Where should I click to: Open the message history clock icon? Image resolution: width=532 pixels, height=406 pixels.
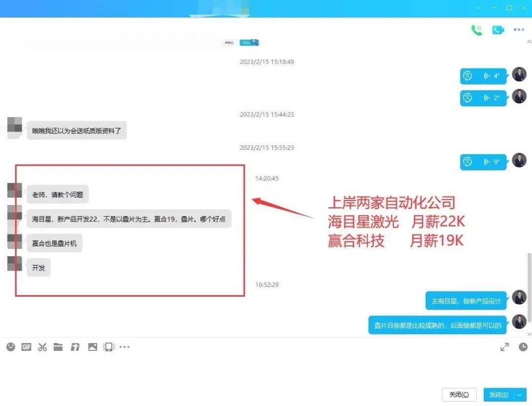[523, 347]
